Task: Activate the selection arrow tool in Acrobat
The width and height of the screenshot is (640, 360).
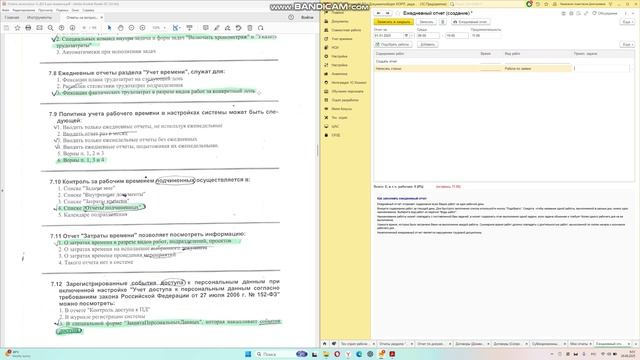Action: (109, 28)
